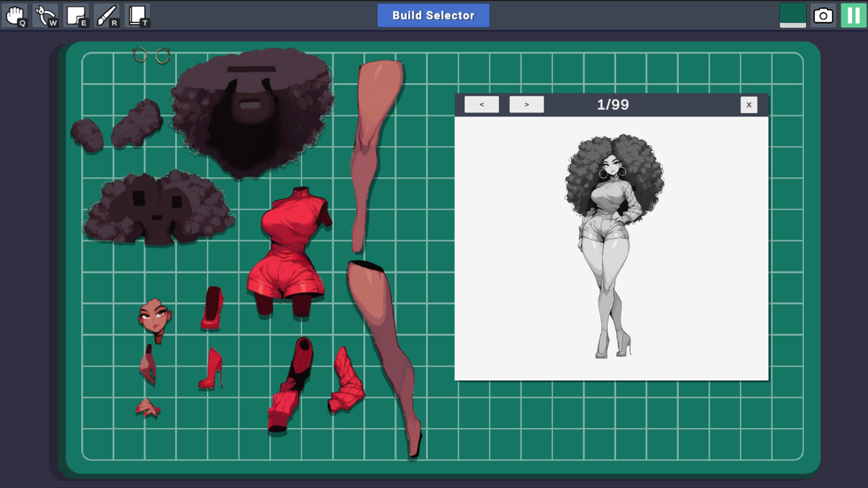Open the Notebook tool (T)
Viewport: 868px width, 488px height.
[137, 15]
